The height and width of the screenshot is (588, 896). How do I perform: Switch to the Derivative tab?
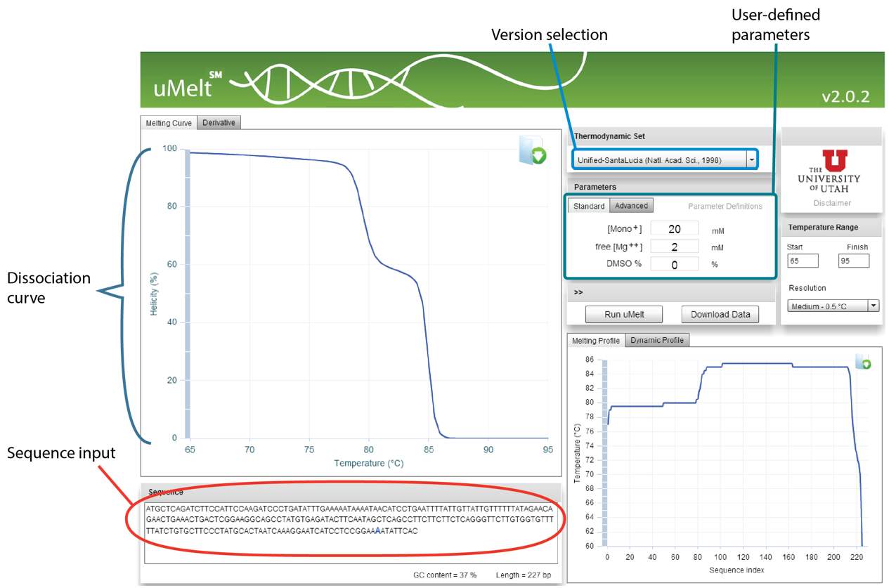[219, 122]
